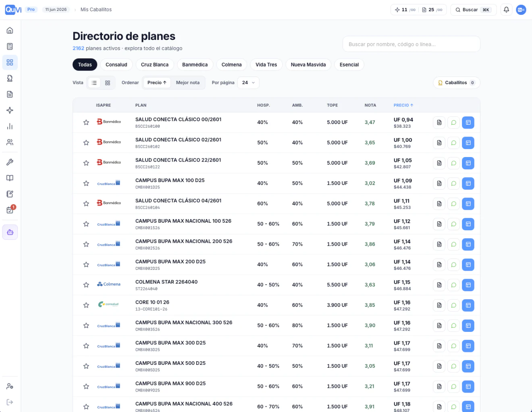Filter plans by Colmena
The image size is (532, 412).
(x=232, y=64)
